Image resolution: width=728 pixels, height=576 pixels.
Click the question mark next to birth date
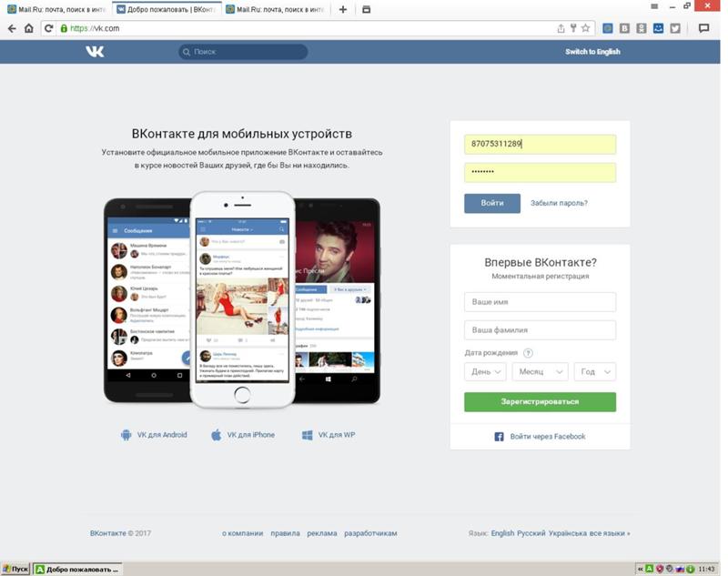point(528,353)
